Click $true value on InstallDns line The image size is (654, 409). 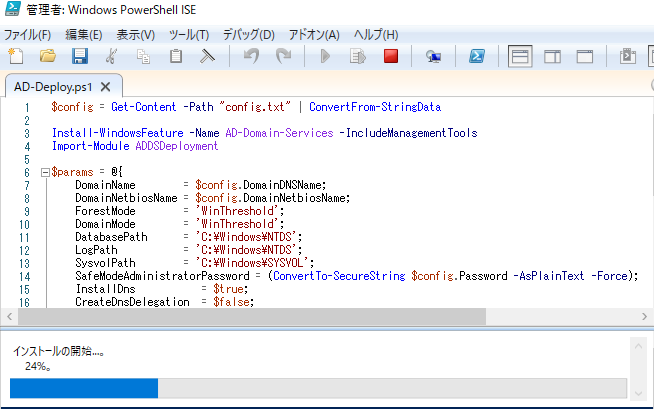(x=228, y=289)
